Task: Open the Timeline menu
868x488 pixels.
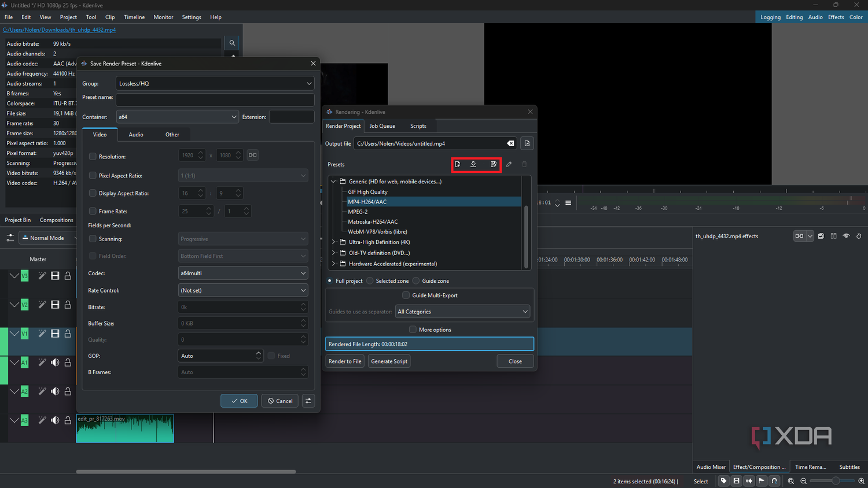Action: pos(134,17)
